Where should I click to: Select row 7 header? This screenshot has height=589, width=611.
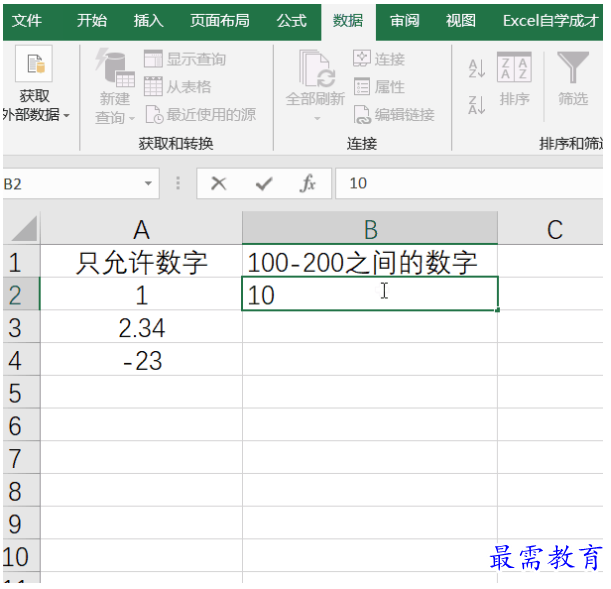click(21, 458)
